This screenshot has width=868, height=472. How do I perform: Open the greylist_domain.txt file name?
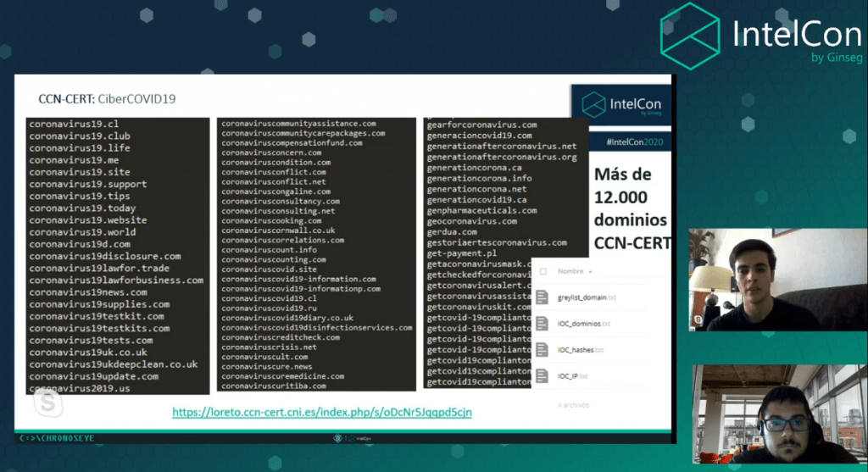pos(587,297)
